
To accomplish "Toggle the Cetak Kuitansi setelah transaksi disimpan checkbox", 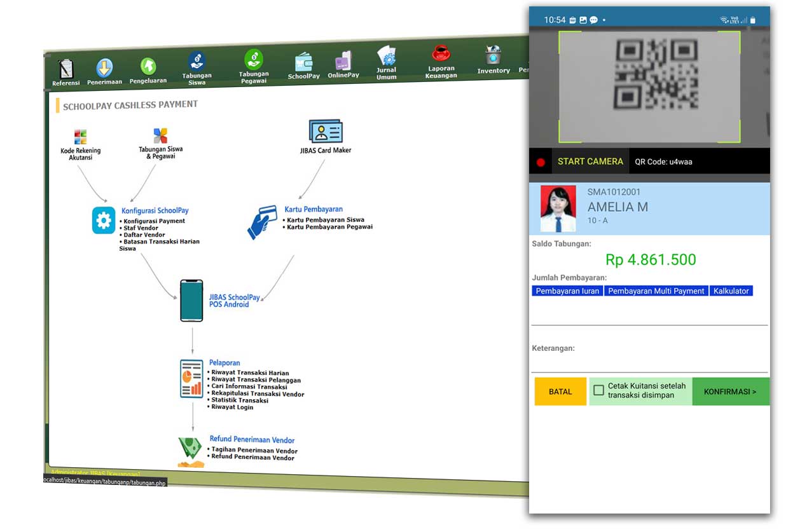I will (598, 390).
